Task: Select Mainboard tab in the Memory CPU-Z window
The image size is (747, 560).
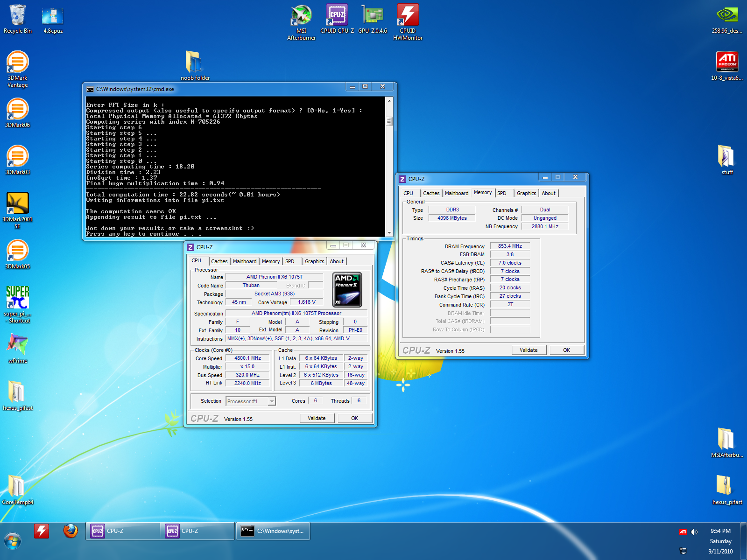Action: [457, 193]
